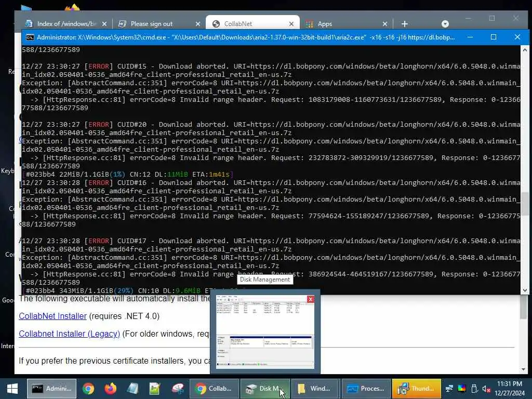Viewport: 532px width, 399px height.
Task: Open the red-and-white pinned taskbar app
Action: pos(178,389)
